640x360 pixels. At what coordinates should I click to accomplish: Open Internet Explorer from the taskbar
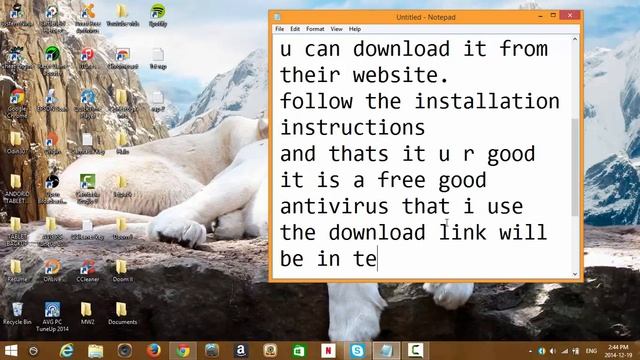[x=67, y=351]
